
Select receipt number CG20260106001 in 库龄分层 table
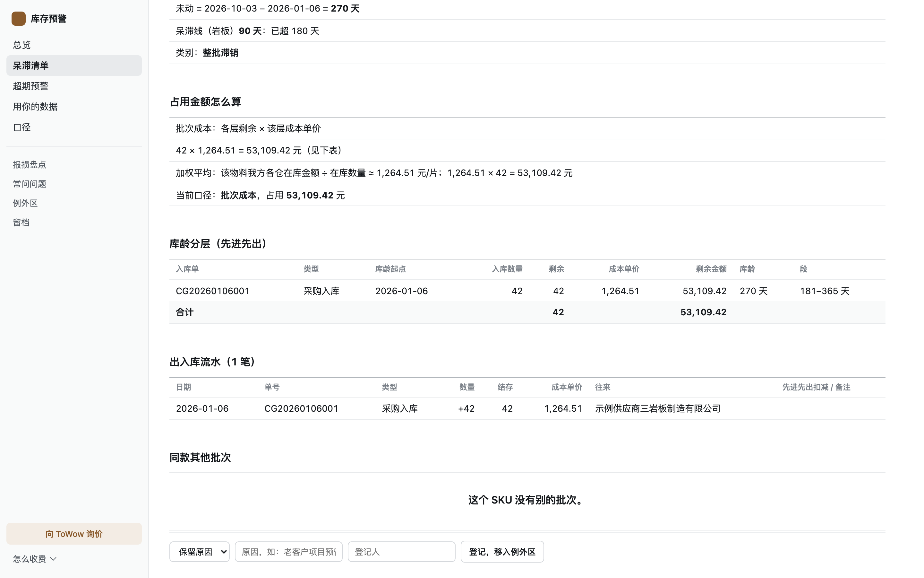(213, 291)
